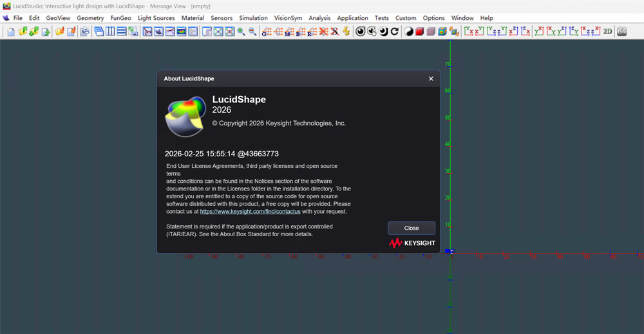Click the ray icon labeled G
Viewport: 644px width, 334px height.
point(267,32)
